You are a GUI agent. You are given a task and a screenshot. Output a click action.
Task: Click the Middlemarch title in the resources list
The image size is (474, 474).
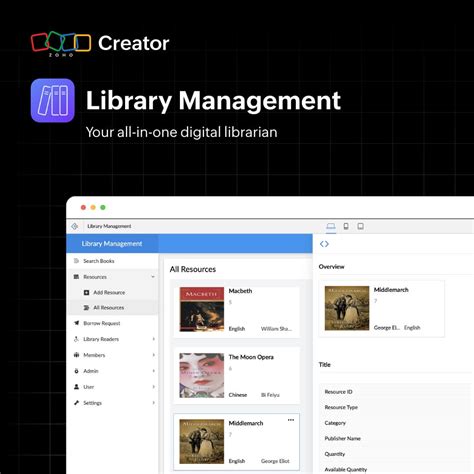coord(246,423)
